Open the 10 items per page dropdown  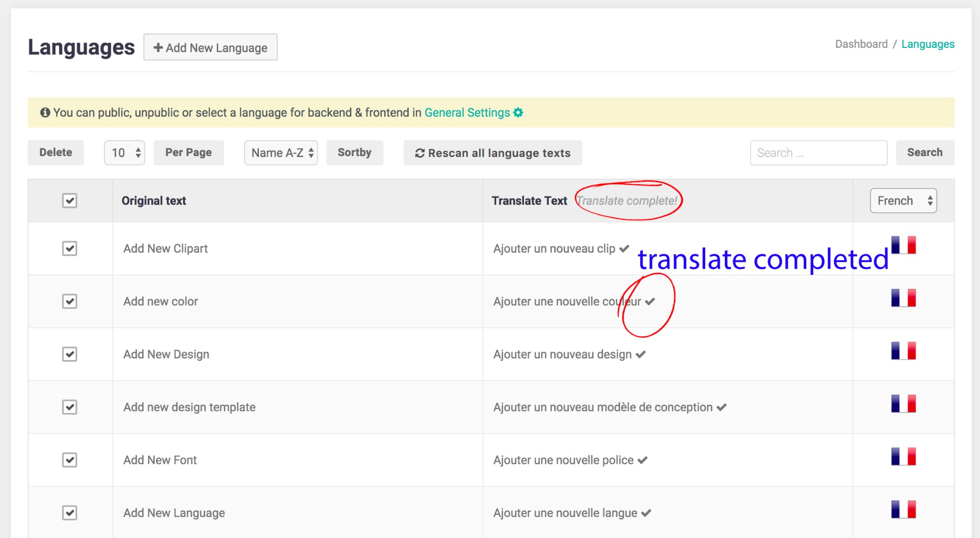coord(124,153)
